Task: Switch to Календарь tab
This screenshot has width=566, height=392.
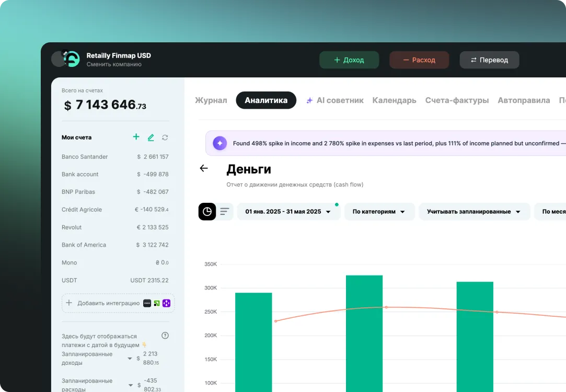Action: pyautogui.click(x=394, y=100)
